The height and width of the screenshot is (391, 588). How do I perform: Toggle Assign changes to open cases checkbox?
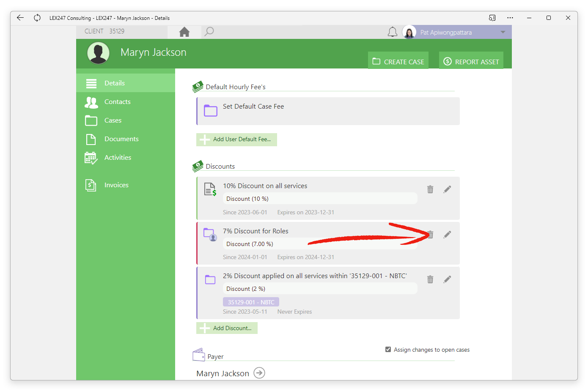(x=388, y=349)
